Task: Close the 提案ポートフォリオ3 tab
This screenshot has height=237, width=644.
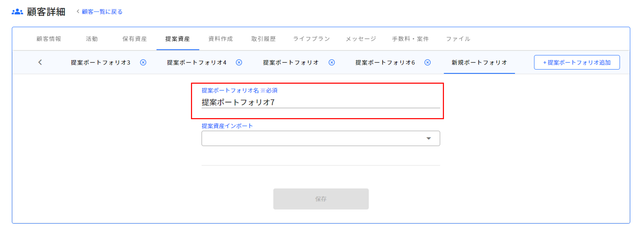Action: (x=143, y=63)
